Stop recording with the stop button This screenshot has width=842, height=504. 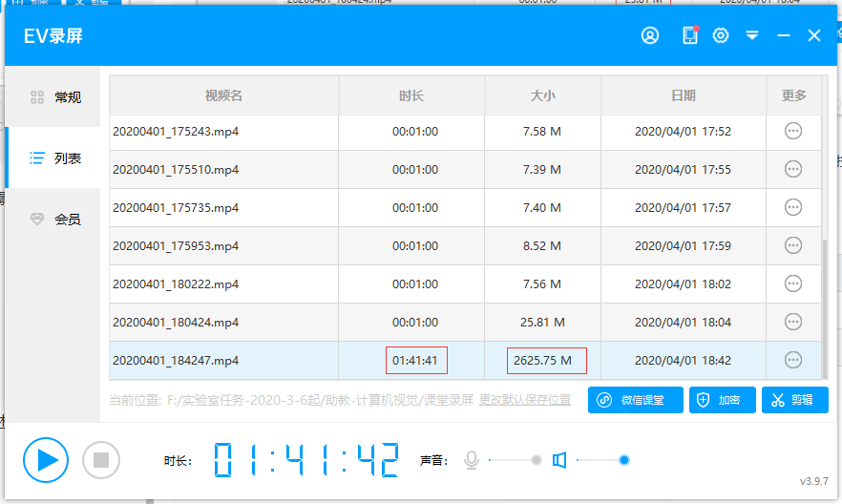pos(101,460)
